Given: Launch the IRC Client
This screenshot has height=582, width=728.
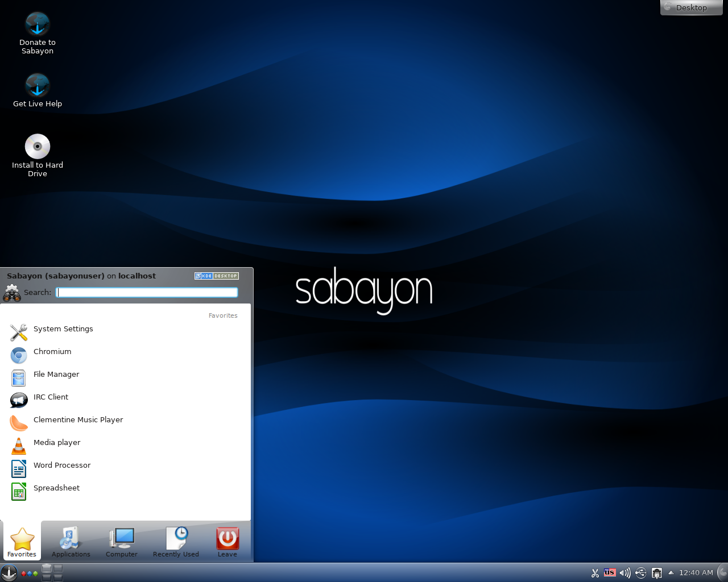Looking at the screenshot, I should coord(50,397).
